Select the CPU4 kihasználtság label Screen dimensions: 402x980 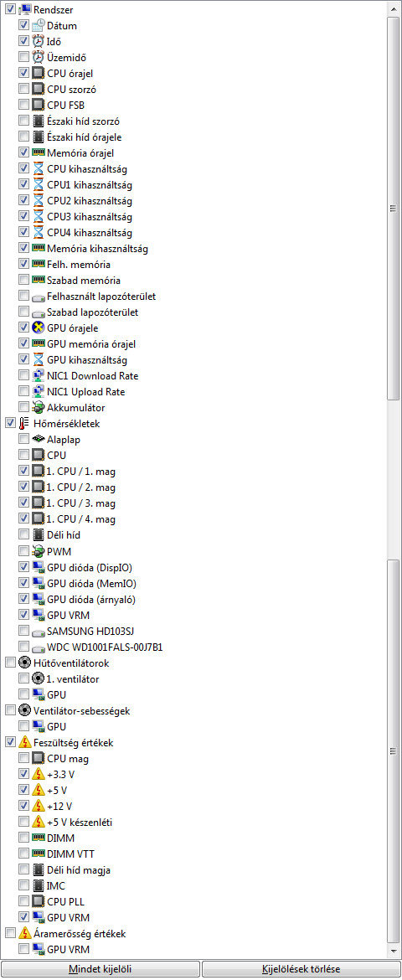pyautogui.click(x=90, y=233)
